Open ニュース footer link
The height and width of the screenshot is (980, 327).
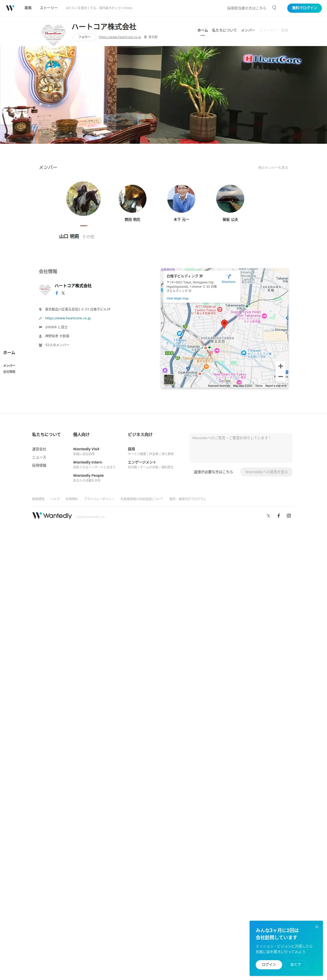click(x=39, y=457)
